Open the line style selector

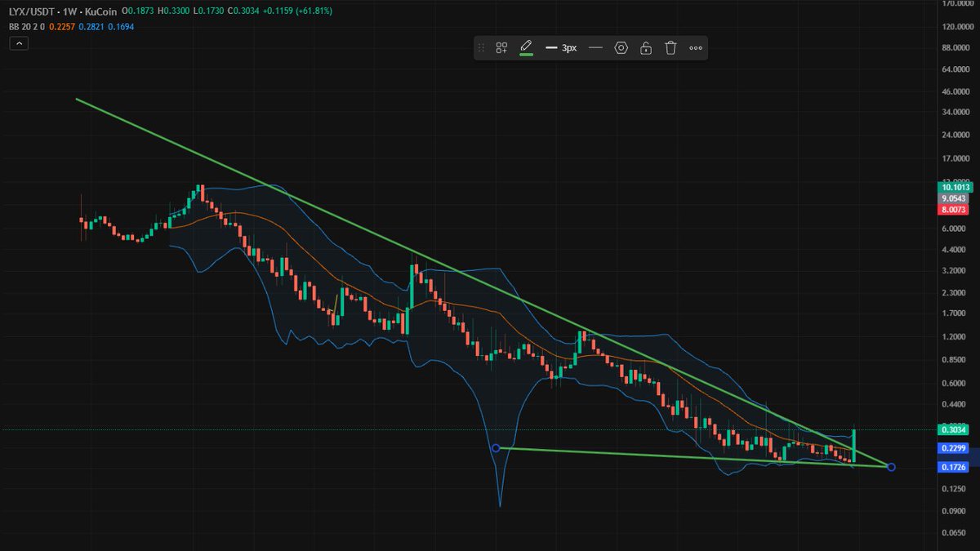(x=595, y=48)
